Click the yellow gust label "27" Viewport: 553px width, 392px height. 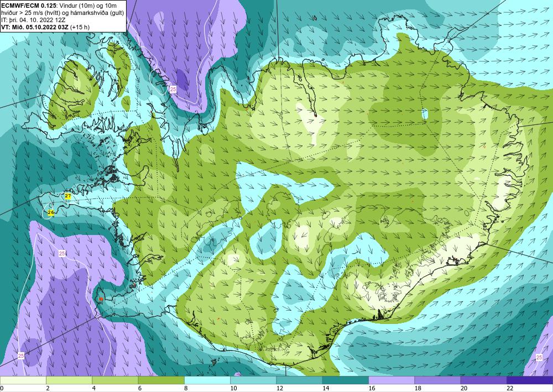[x=68, y=196]
